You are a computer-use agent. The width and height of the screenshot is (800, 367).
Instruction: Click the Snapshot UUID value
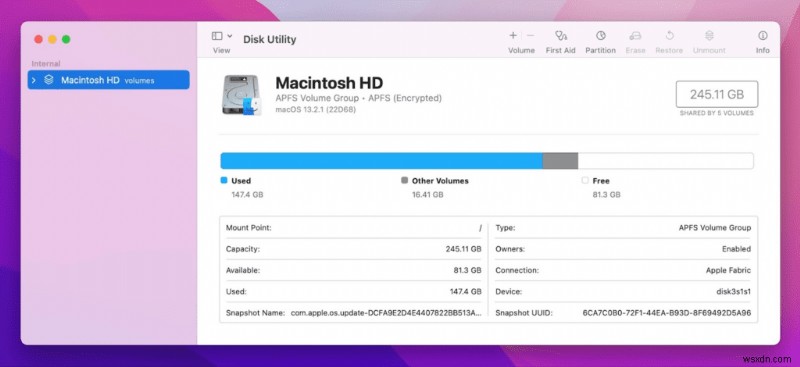(x=667, y=313)
